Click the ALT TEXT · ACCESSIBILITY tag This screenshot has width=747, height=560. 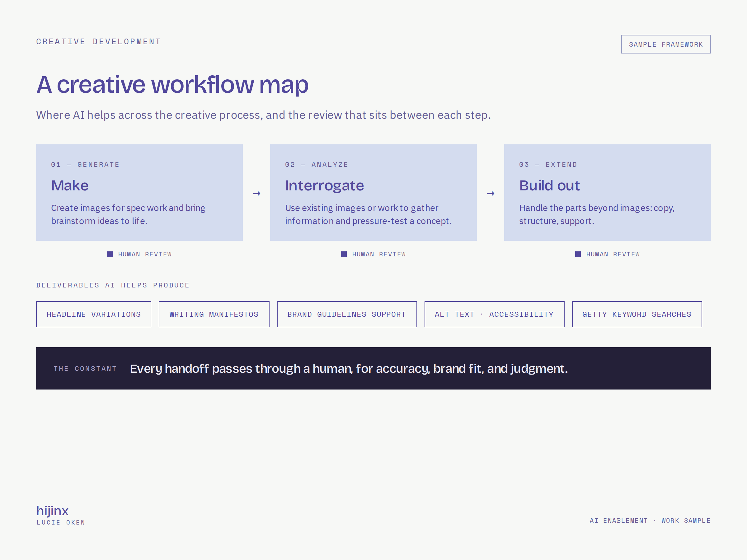tap(494, 314)
